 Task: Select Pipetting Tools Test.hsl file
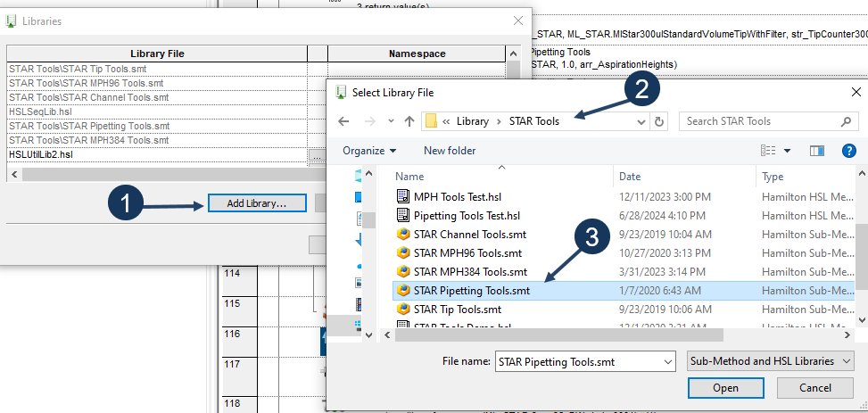pyautogui.click(x=467, y=215)
